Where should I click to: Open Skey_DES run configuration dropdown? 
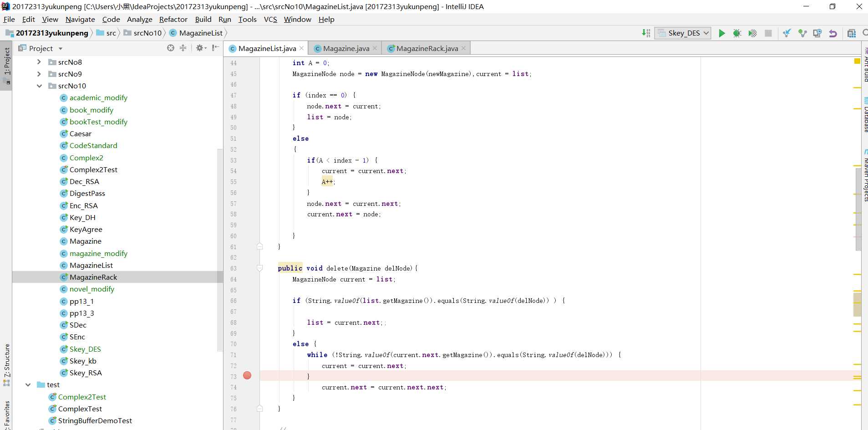coord(683,33)
